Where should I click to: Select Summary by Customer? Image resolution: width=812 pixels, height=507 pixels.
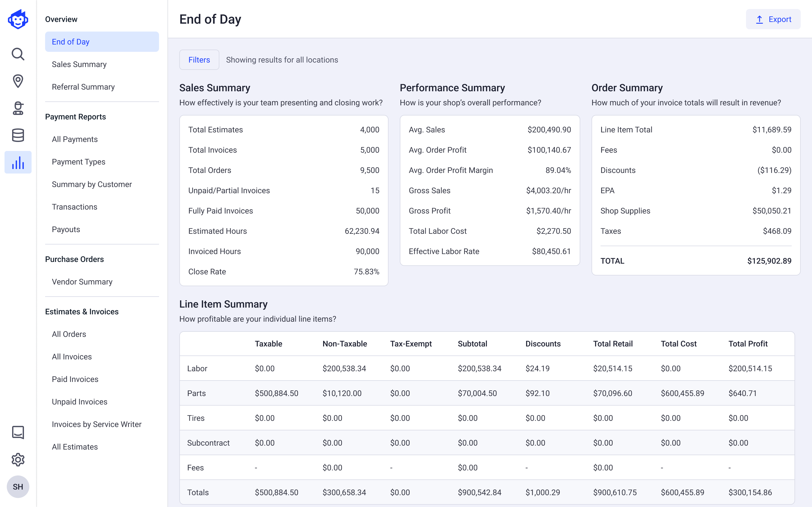coord(92,184)
